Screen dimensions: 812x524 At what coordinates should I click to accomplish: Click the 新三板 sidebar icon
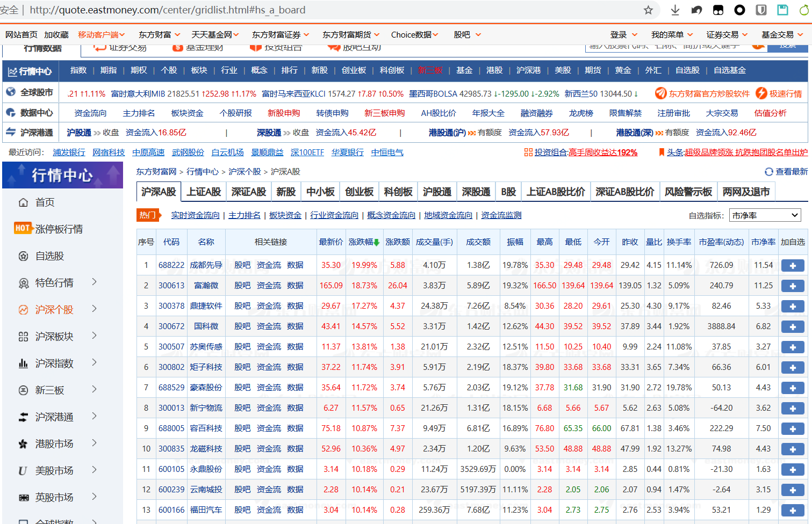point(23,390)
